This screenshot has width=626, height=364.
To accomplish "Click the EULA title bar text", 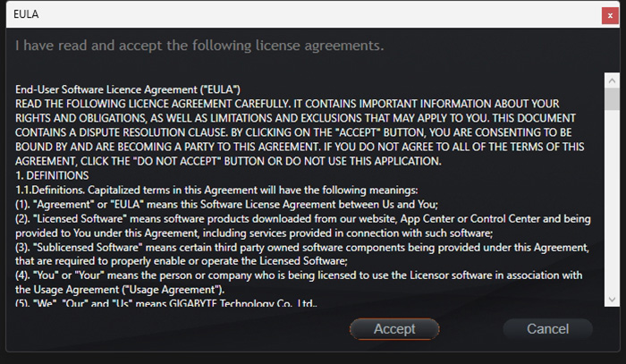I will click(26, 14).
